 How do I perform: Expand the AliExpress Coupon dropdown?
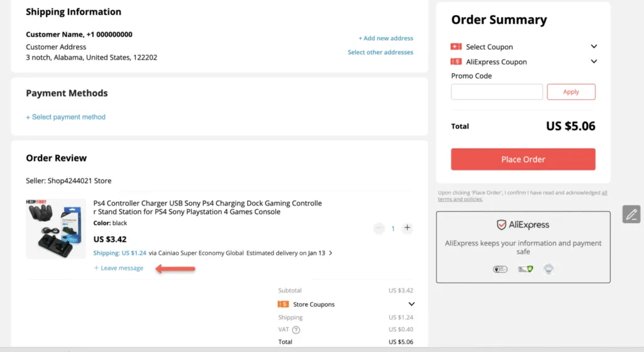(x=594, y=62)
